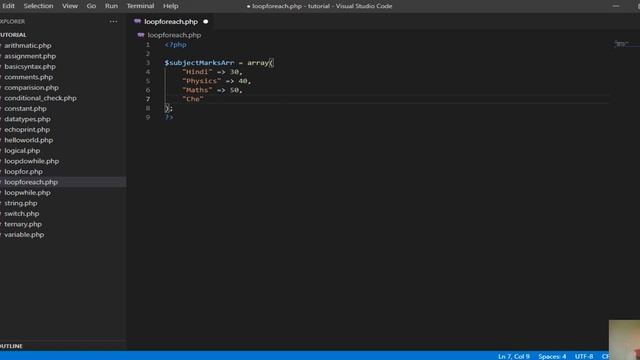Open the Go menu
Image resolution: width=640 pixels, height=360 pixels.
[91, 6]
